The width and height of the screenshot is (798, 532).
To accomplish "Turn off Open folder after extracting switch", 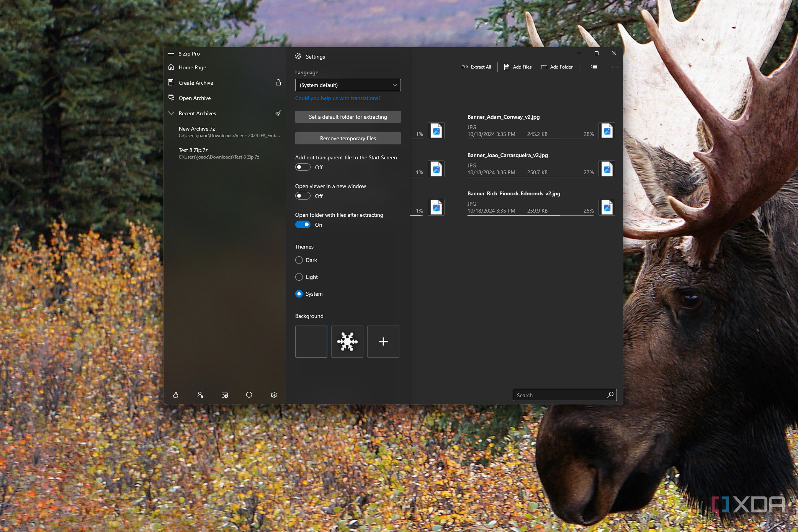I will click(x=303, y=225).
